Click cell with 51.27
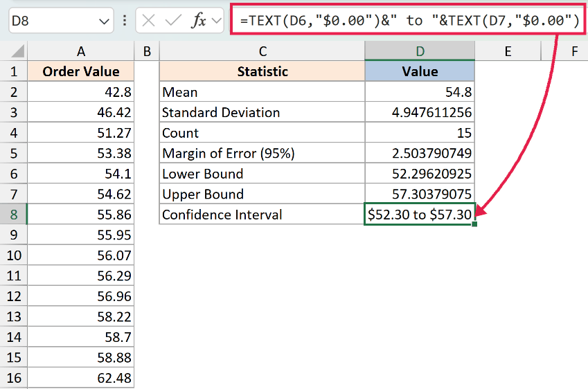The height and width of the screenshot is (389, 588). [x=80, y=133]
